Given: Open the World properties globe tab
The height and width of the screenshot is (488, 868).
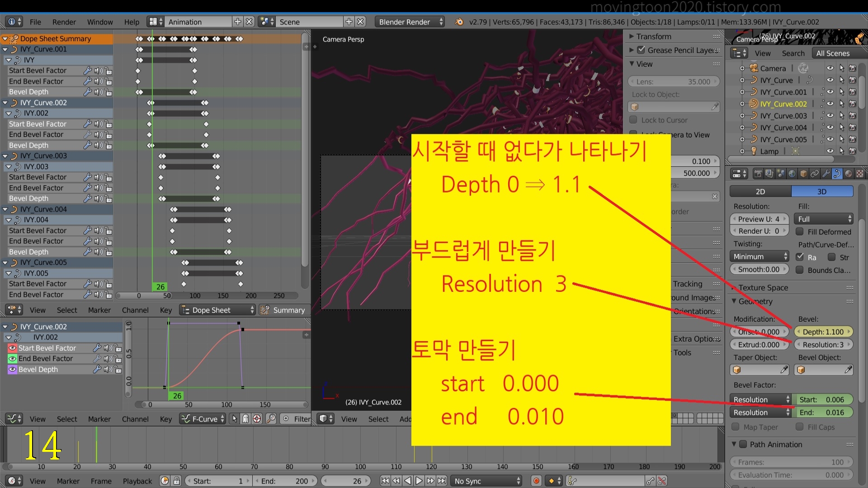Looking at the screenshot, I should pos(792,174).
